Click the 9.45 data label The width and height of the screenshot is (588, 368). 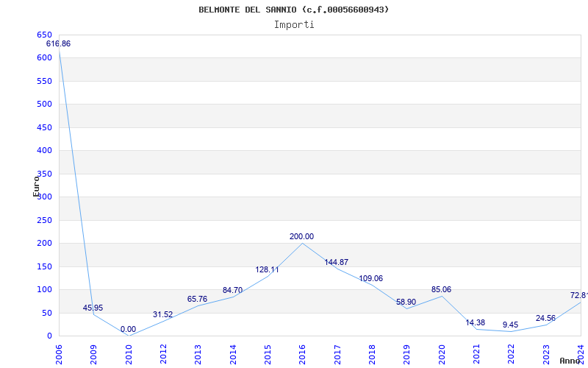(x=511, y=325)
